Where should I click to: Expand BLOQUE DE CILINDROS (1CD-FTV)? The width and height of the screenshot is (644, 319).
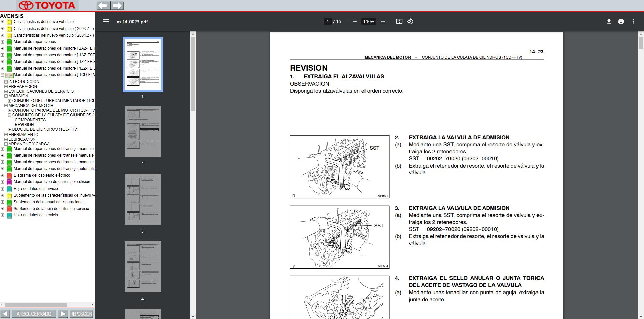[x=10, y=129]
